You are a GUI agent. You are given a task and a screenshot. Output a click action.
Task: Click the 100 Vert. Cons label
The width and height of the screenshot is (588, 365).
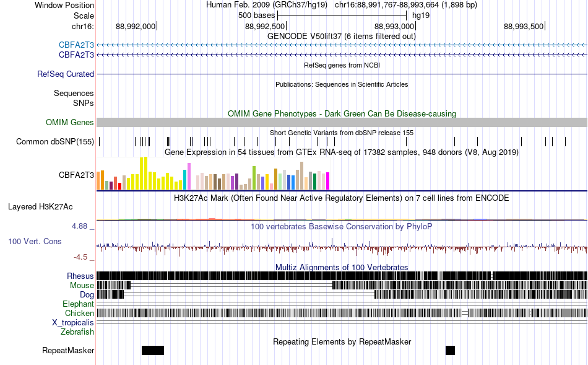click(35, 242)
